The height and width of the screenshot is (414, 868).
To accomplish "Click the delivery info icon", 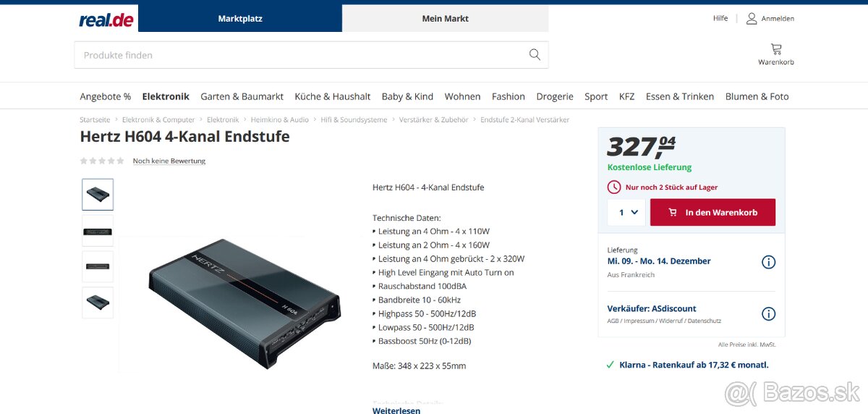I will click(768, 262).
